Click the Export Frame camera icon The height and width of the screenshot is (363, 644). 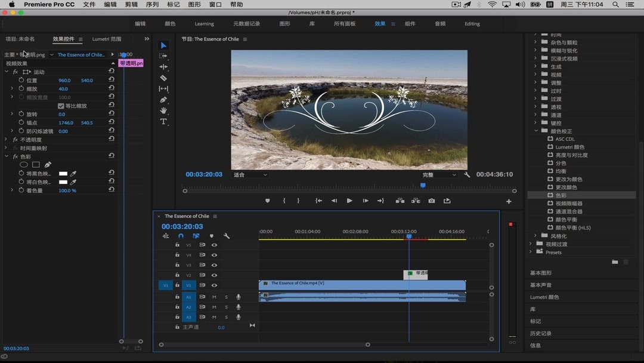pos(431,201)
